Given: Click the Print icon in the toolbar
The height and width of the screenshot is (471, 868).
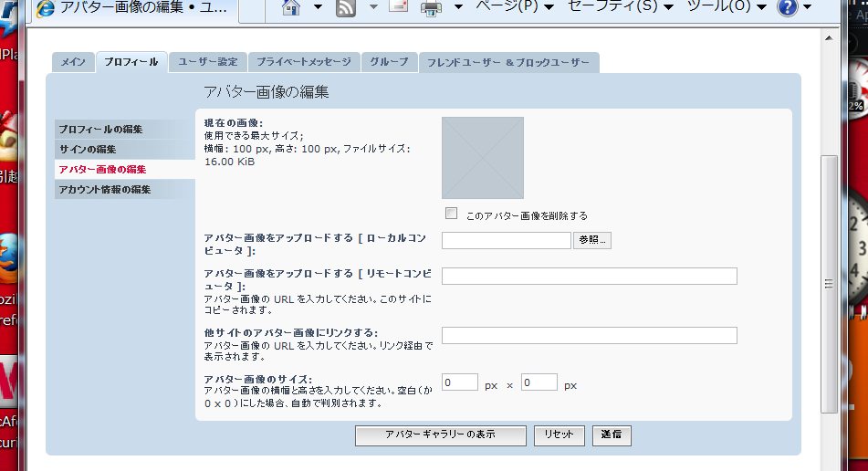Looking at the screenshot, I should click(432, 9).
